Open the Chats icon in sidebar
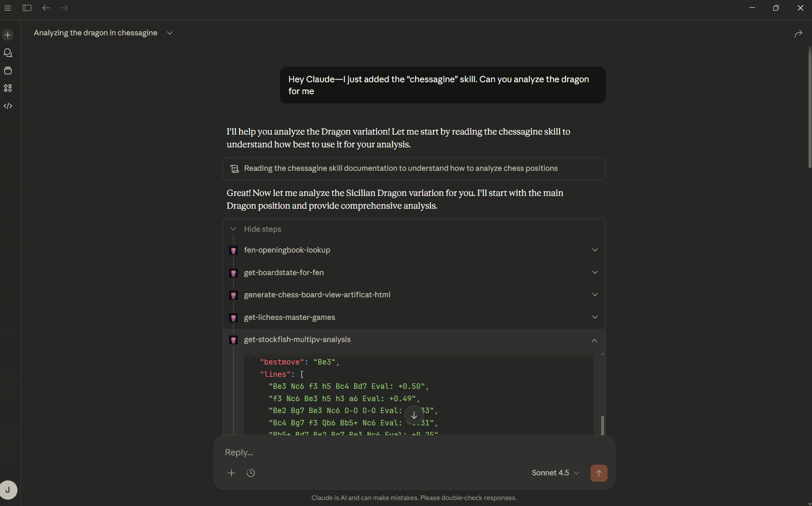 click(x=8, y=53)
